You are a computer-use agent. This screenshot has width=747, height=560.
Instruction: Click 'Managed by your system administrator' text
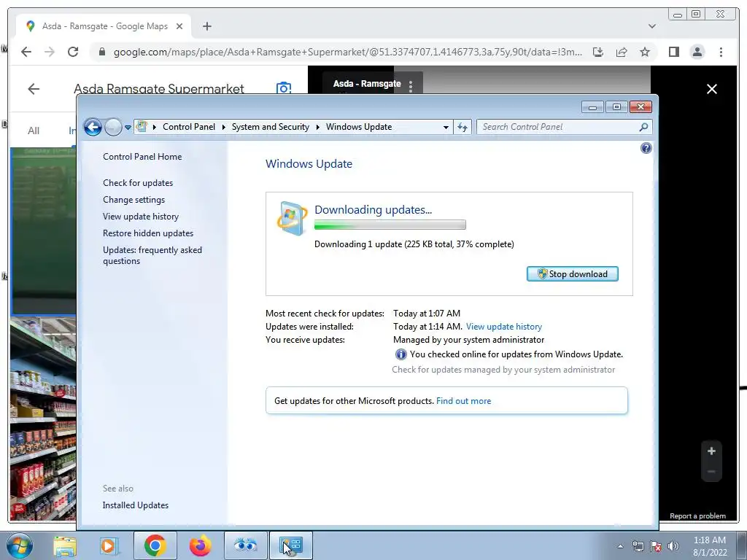coord(468,340)
